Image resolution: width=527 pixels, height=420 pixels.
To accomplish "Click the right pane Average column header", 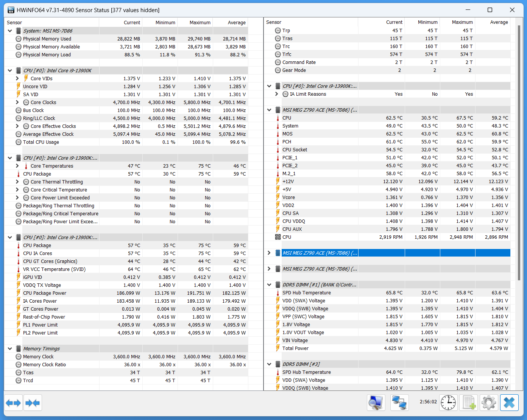I will click(x=493, y=22).
